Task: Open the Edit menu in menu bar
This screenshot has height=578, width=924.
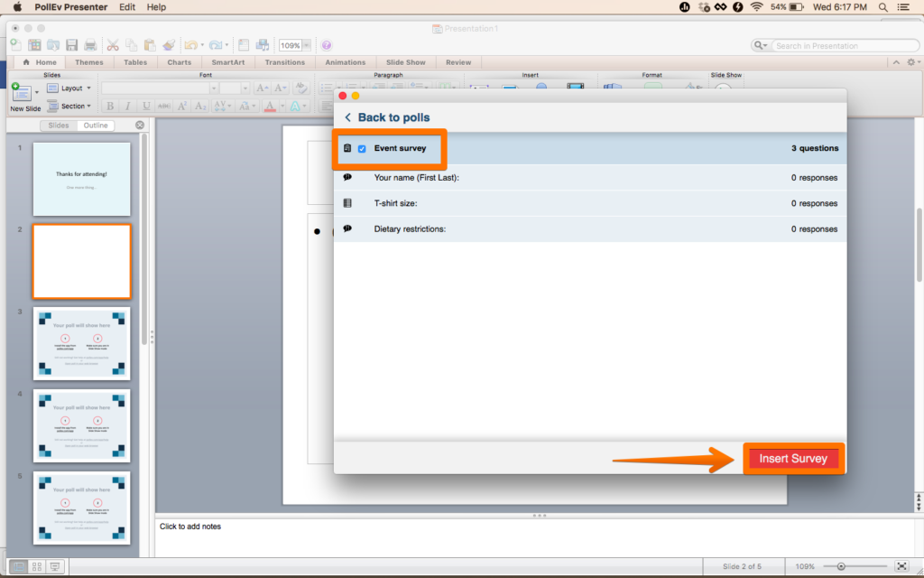Action: pyautogui.click(x=127, y=7)
